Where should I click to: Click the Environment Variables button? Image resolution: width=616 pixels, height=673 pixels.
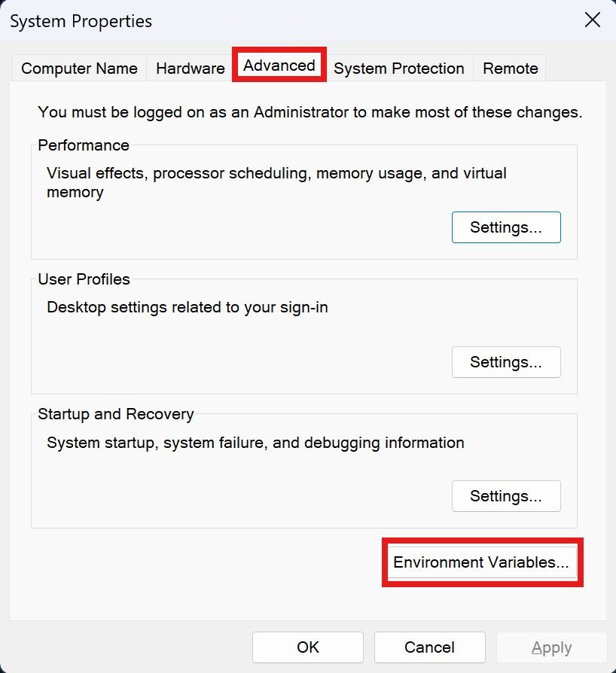click(x=481, y=562)
